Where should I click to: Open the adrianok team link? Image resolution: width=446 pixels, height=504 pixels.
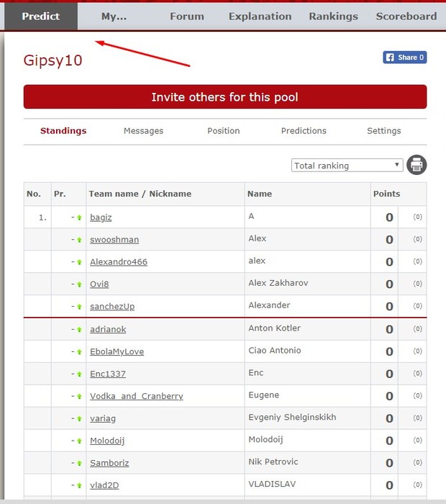[x=108, y=330]
